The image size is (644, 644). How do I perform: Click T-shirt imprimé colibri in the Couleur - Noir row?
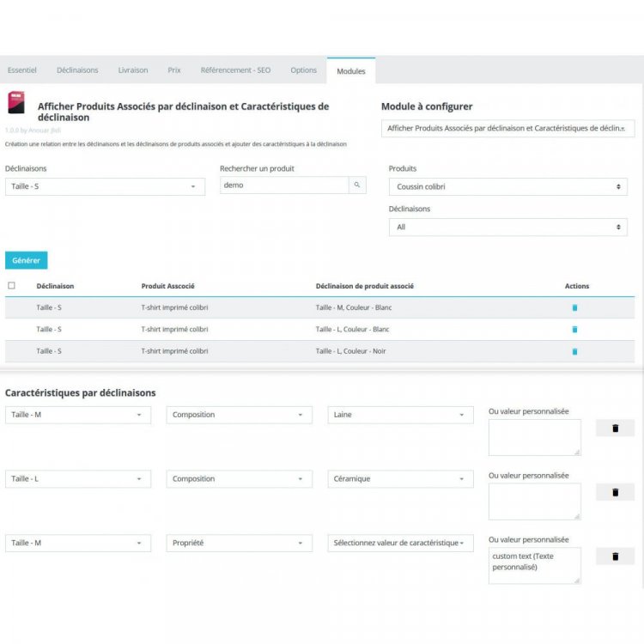tap(174, 351)
